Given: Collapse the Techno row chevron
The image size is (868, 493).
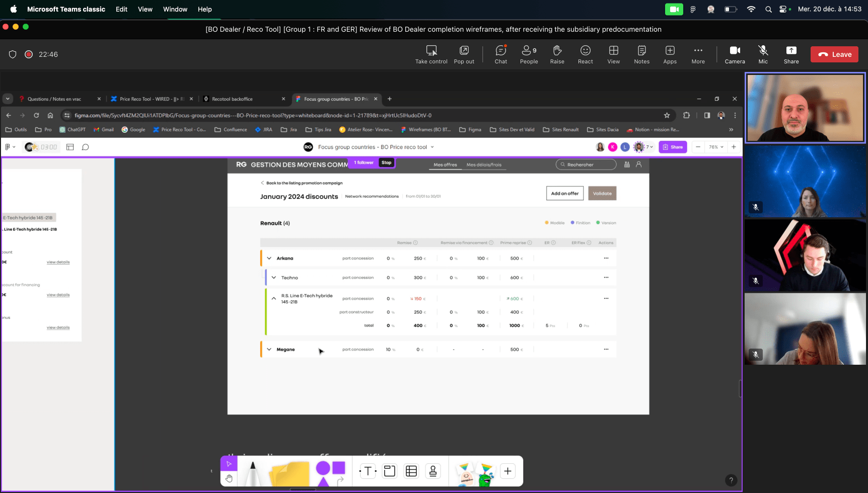Looking at the screenshot, I should tap(273, 277).
